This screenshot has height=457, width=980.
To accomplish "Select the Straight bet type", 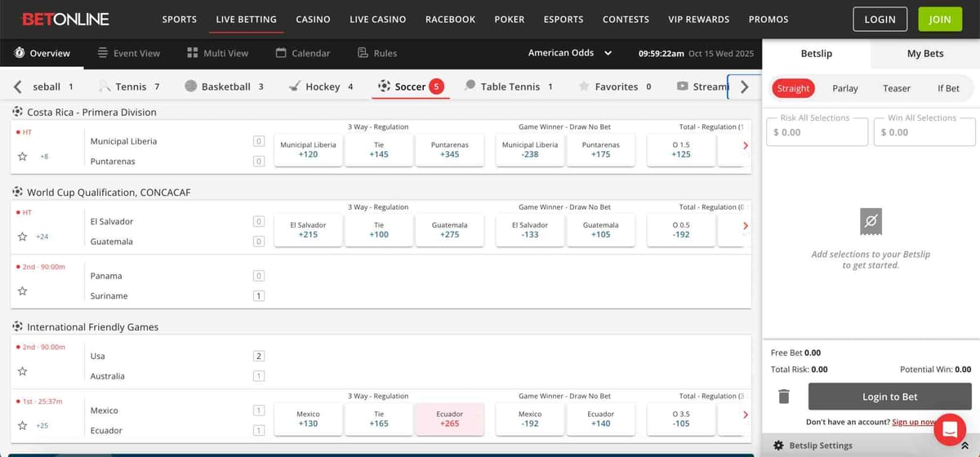I will [x=793, y=88].
